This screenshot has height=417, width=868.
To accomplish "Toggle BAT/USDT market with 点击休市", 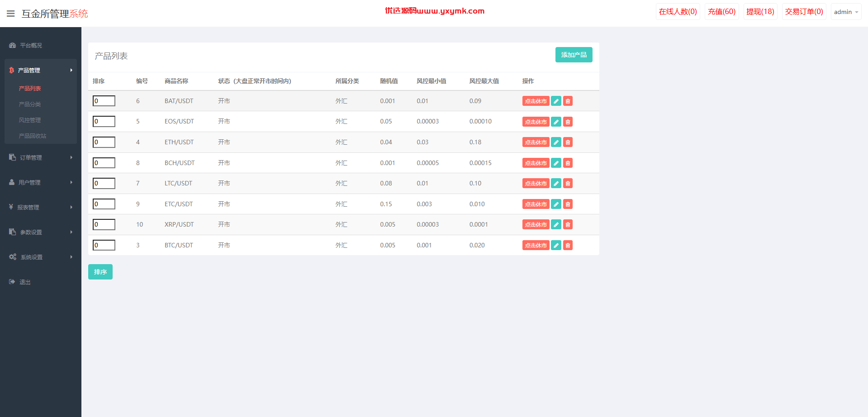I will tap(536, 101).
